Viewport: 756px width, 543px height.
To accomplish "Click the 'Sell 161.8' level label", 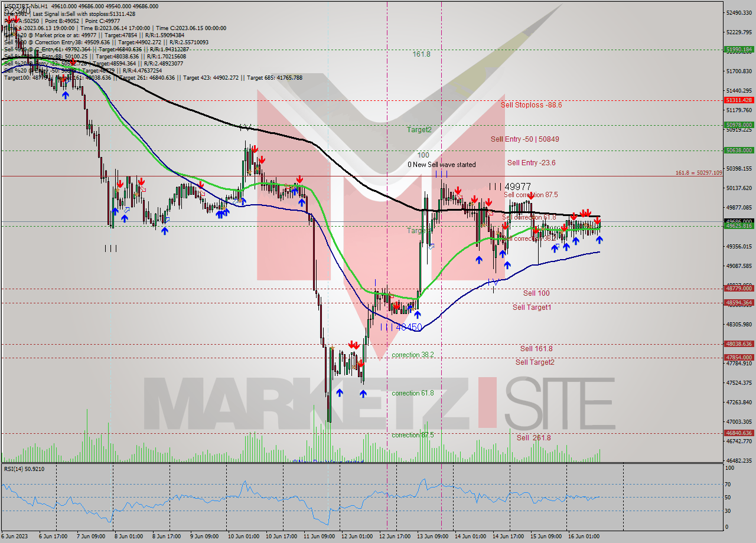I will tap(536, 349).
